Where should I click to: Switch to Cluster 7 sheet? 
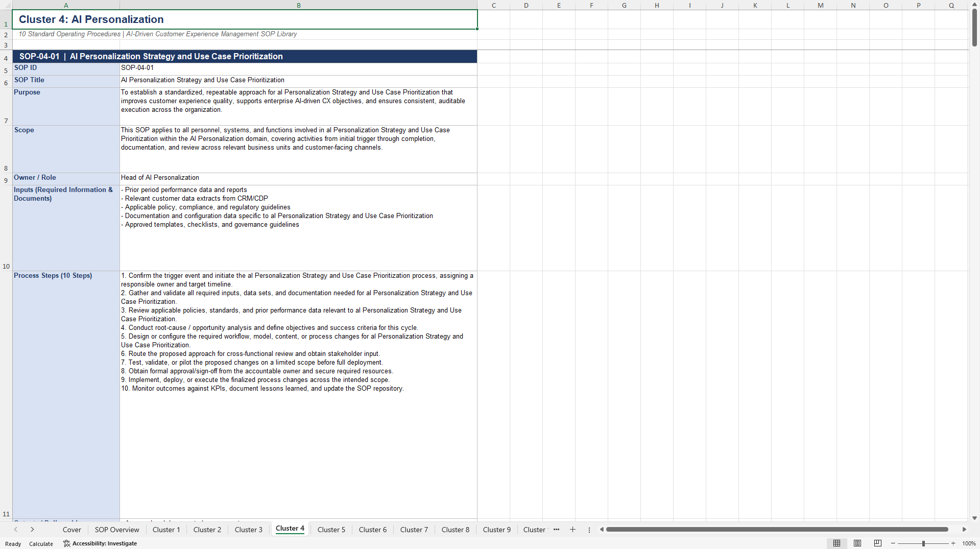(x=414, y=530)
